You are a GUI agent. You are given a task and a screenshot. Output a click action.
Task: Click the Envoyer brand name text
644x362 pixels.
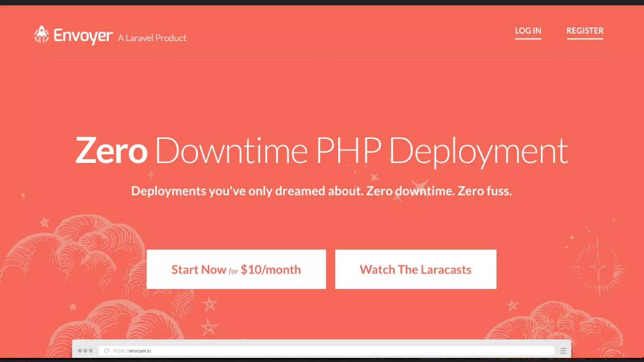pos(83,36)
